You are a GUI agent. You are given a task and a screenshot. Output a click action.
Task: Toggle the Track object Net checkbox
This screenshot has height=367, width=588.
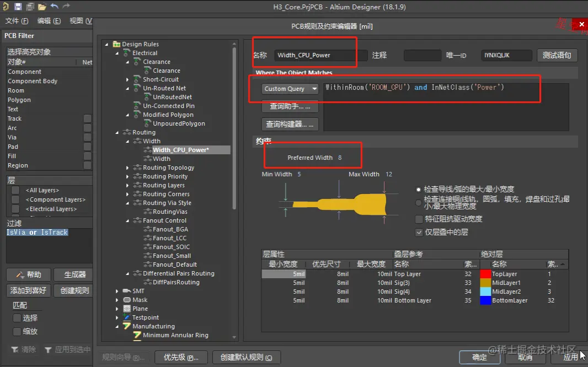[x=87, y=118]
